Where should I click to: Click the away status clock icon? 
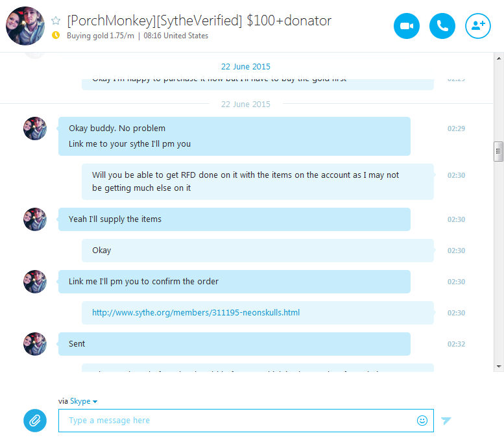tap(56, 35)
